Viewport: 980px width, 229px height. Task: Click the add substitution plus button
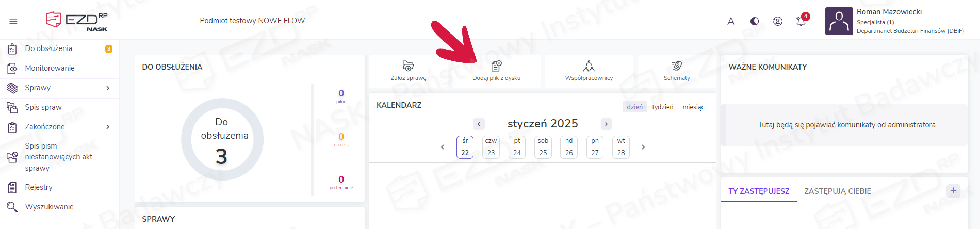[x=953, y=191]
